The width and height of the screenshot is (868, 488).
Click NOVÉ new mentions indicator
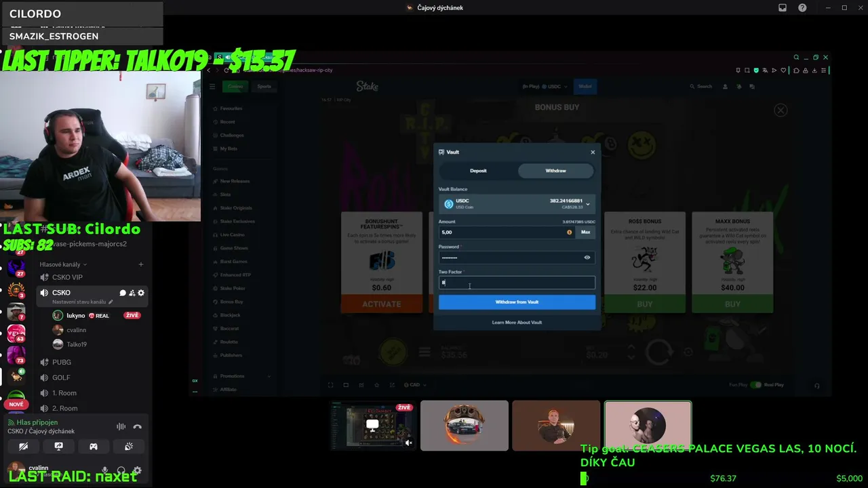(x=16, y=404)
